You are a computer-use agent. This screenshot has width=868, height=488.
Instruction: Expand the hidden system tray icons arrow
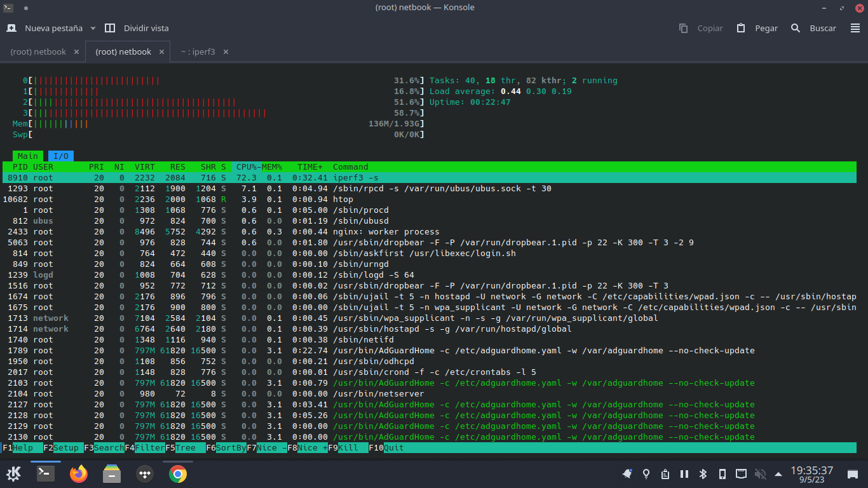(x=778, y=474)
